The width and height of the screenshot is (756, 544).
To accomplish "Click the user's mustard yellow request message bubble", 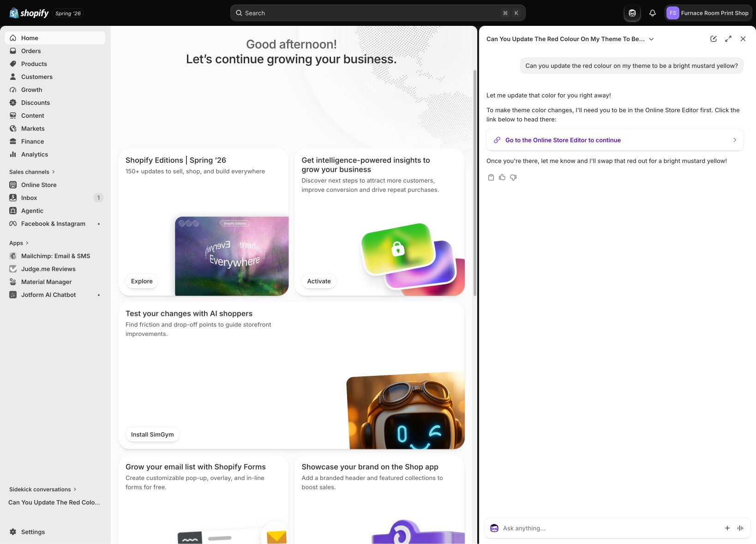I will pyautogui.click(x=631, y=66).
